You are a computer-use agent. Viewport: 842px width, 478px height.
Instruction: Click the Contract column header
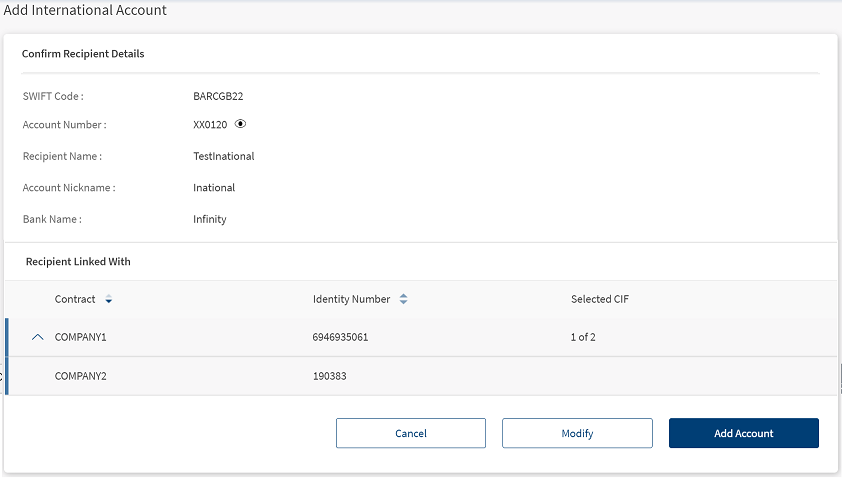pos(75,299)
